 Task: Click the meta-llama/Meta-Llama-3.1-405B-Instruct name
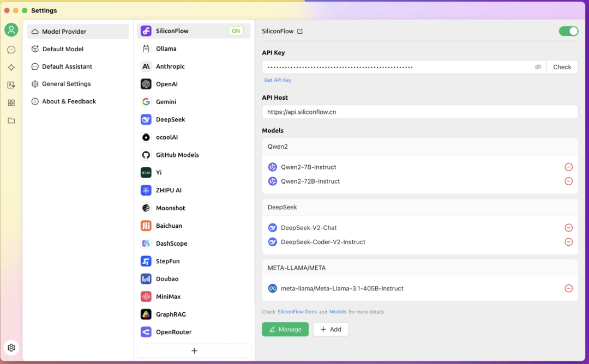coord(342,288)
